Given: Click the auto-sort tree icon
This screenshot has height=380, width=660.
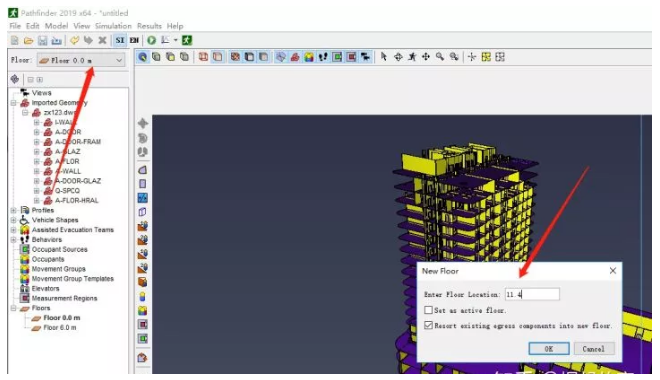Looking at the screenshot, I should [x=15, y=79].
